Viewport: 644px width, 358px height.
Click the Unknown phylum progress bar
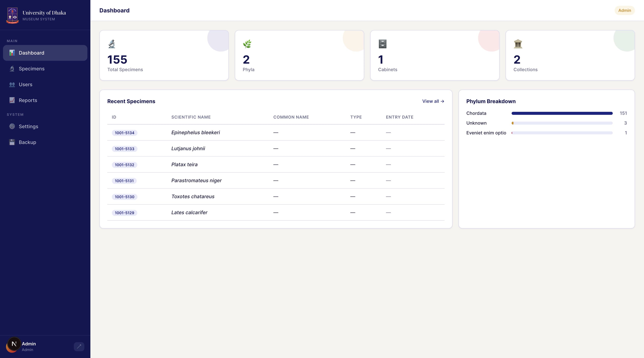tap(562, 123)
